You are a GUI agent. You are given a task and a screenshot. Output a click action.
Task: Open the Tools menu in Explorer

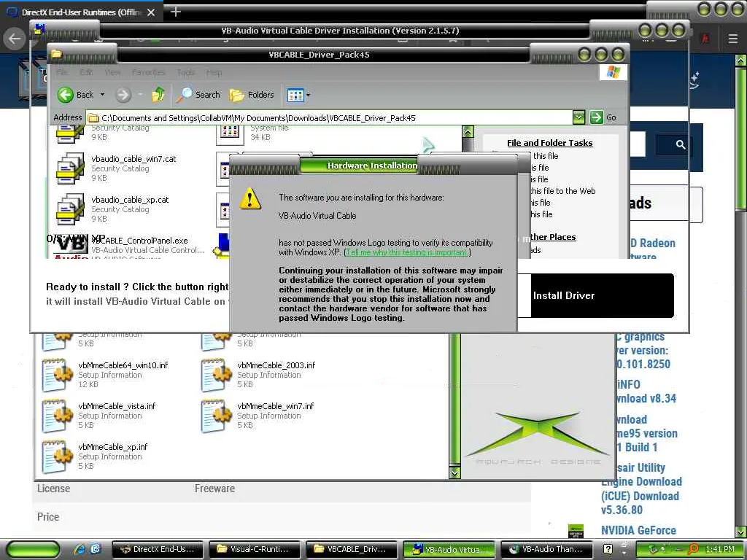pos(186,72)
